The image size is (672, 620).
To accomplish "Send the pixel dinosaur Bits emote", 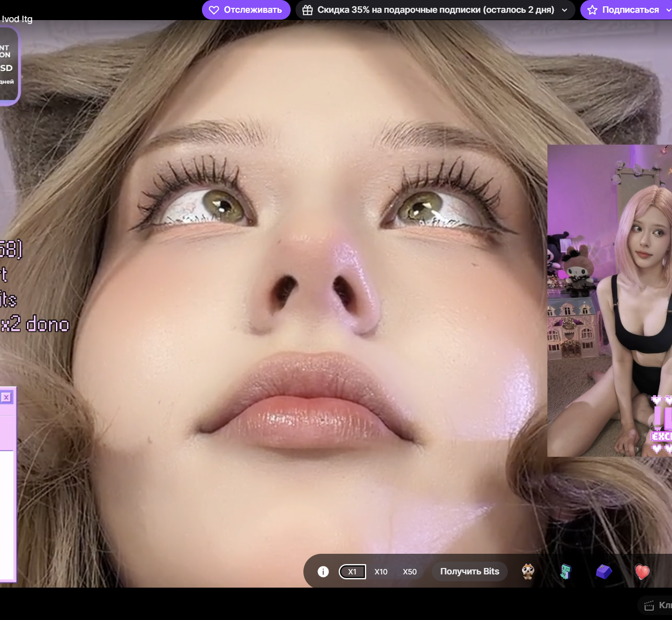I will click(x=566, y=571).
